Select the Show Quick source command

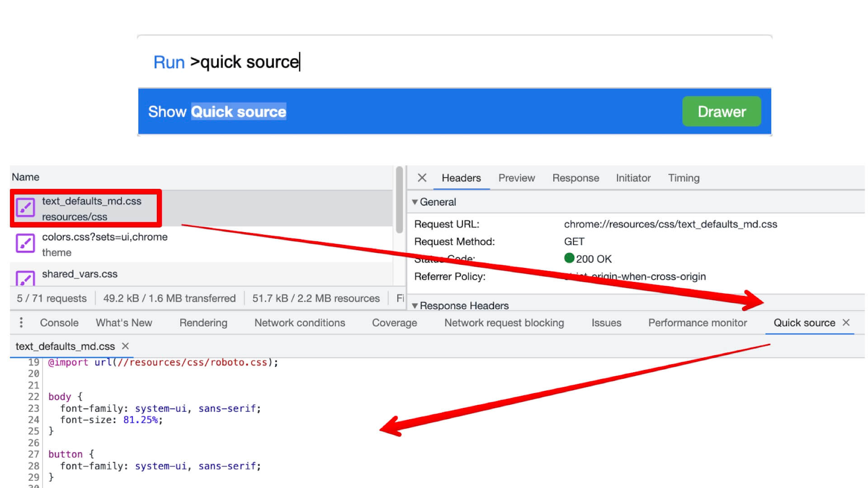(x=217, y=111)
